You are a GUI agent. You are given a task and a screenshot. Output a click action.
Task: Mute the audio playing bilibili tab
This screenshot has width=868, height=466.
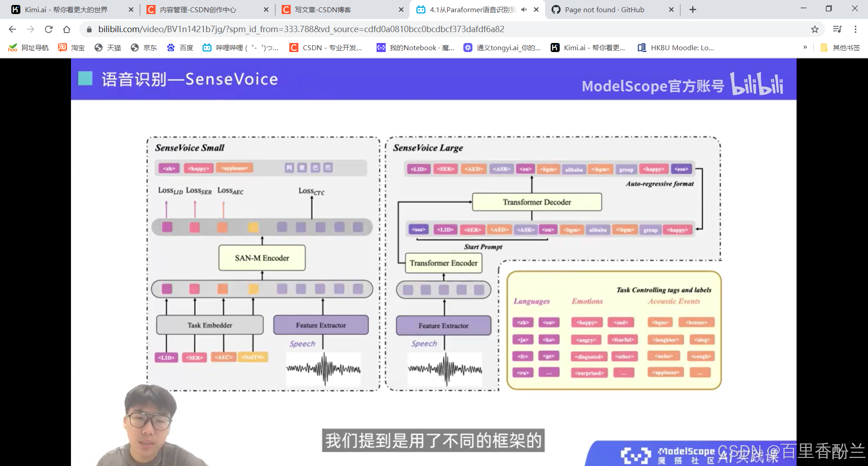[524, 10]
